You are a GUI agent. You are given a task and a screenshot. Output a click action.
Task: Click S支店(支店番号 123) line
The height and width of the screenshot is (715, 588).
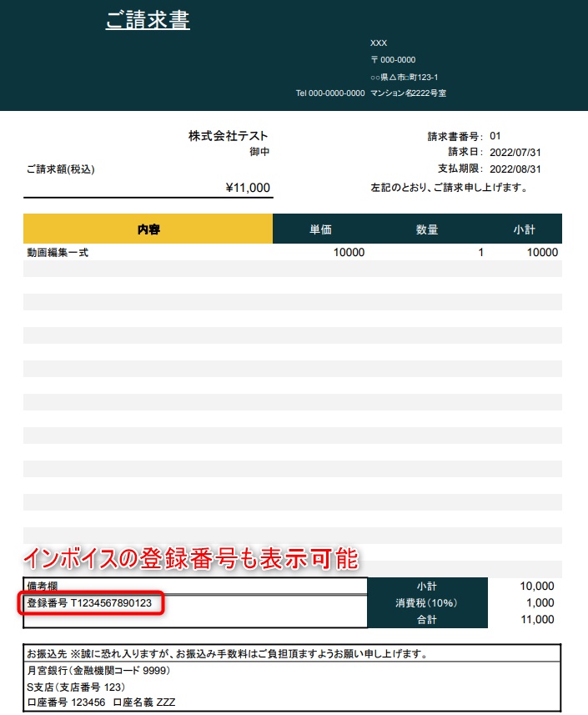coord(76,687)
